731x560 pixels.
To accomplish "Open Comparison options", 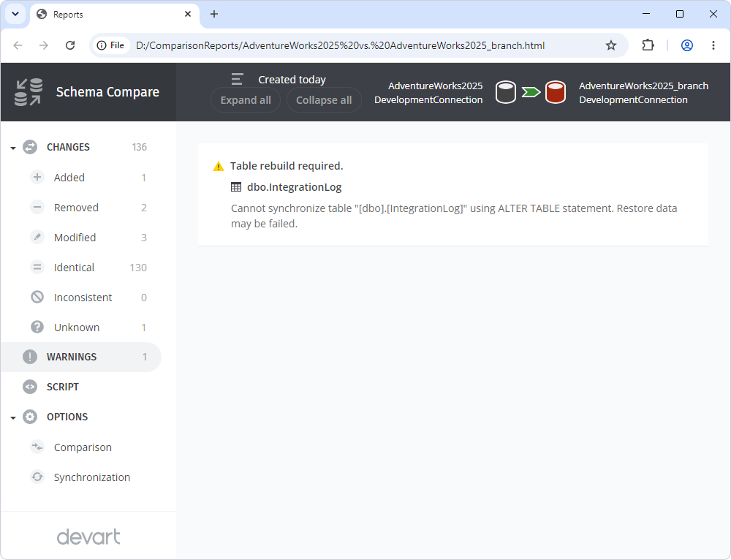I will coord(83,447).
